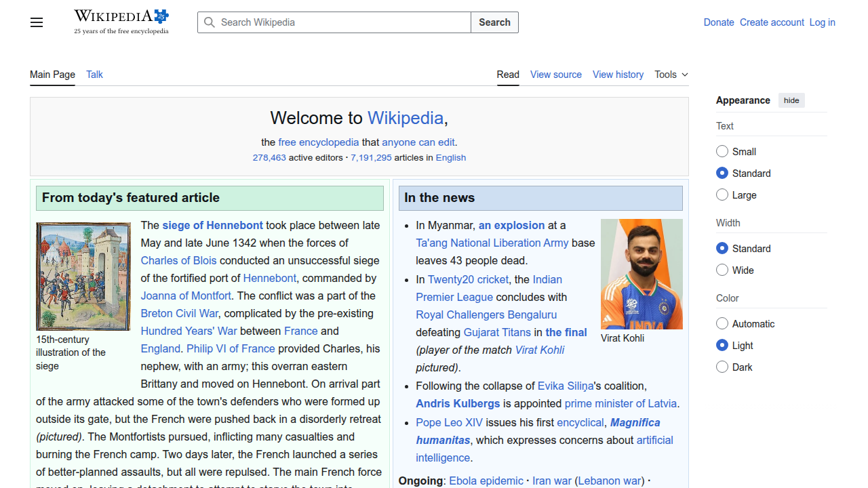The height and width of the screenshot is (488, 868).
Task: Open Virat Kohli link in news text
Action: coord(540,350)
